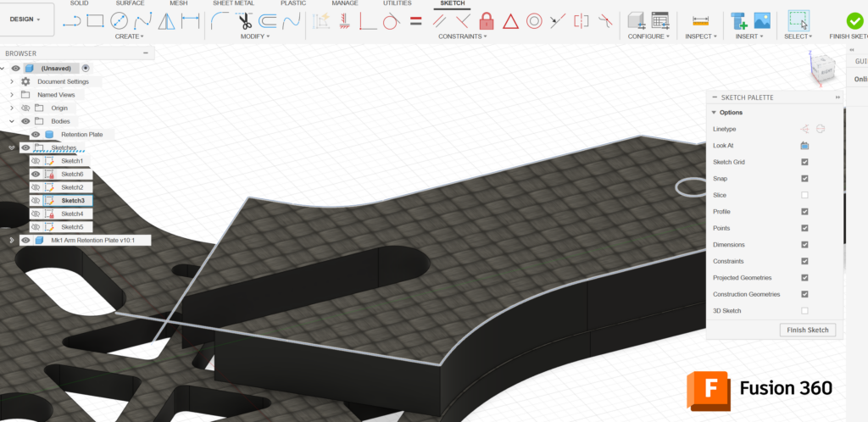Apply the Concentric constraint

click(534, 21)
